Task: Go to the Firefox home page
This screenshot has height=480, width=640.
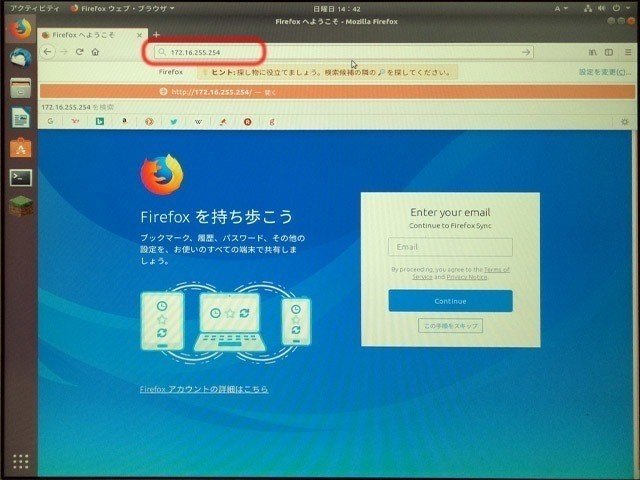Action: 95,52
